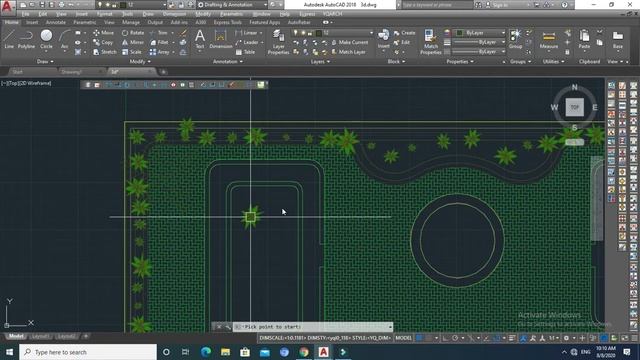640x360 pixels.
Task: Toggle polar tracking in status bar
Action: [455, 338]
